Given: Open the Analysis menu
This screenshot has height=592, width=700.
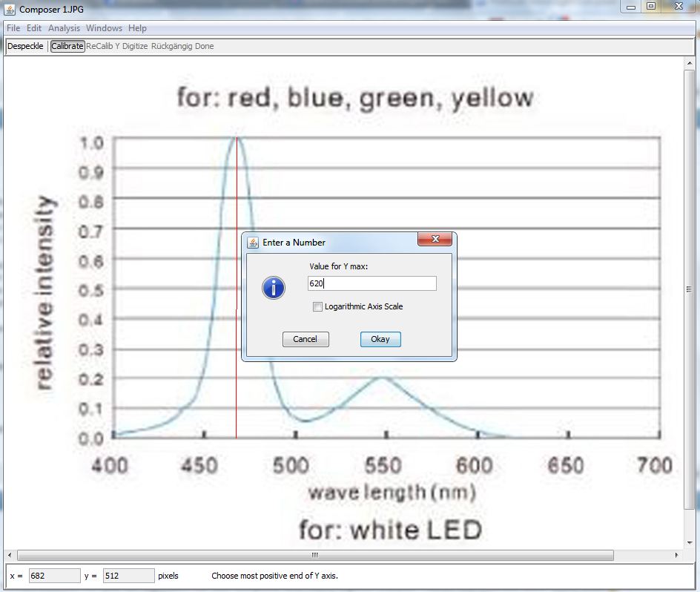Looking at the screenshot, I should [64, 28].
